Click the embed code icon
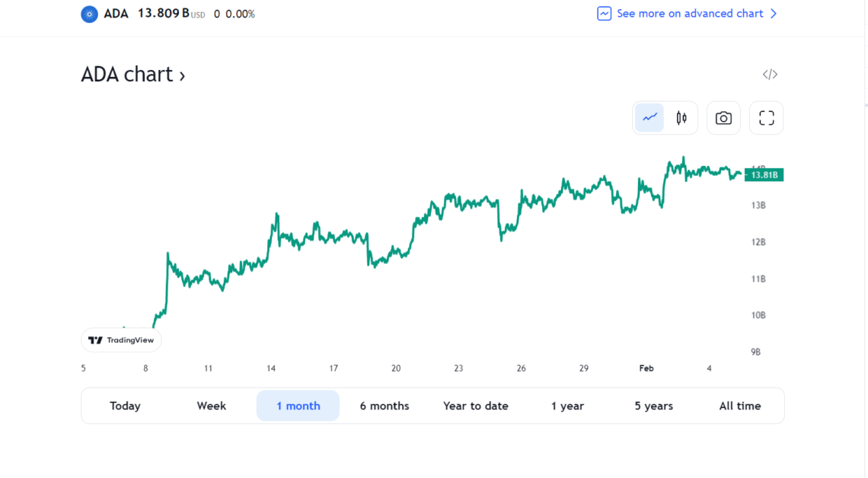 770,75
